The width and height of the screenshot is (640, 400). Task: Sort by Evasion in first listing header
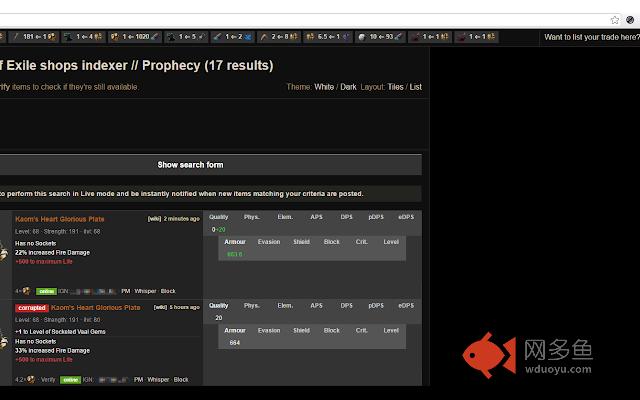pyautogui.click(x=269, y=242)
